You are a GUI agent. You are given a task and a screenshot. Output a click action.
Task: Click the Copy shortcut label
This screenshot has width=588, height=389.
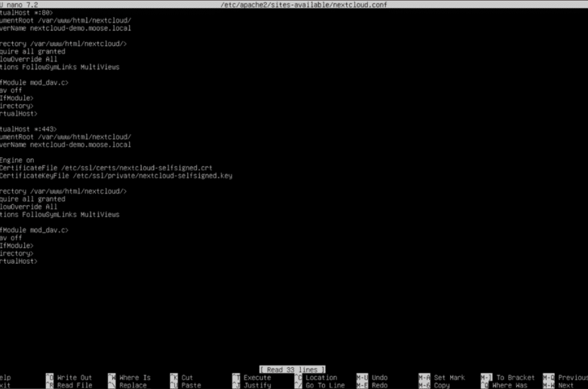(441, 385)
